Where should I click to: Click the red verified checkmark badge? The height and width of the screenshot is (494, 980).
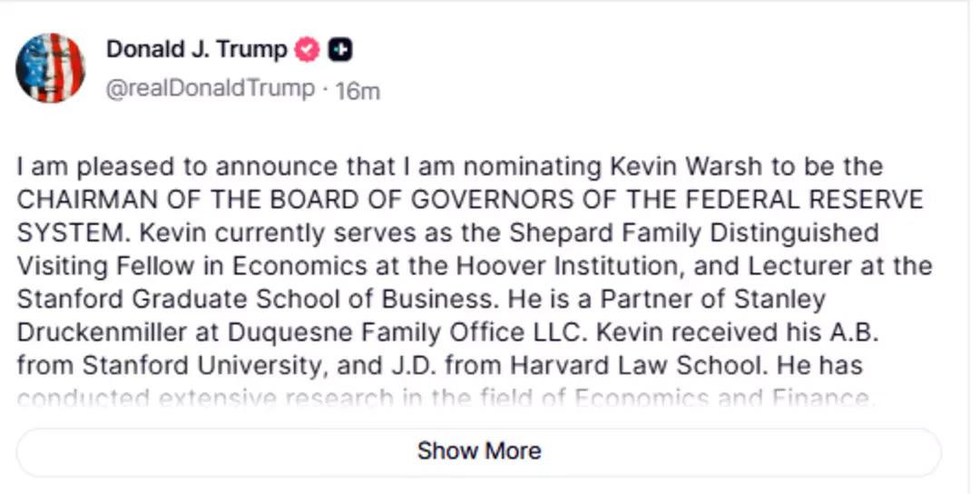pyautogui.click(x=309, y=50)
